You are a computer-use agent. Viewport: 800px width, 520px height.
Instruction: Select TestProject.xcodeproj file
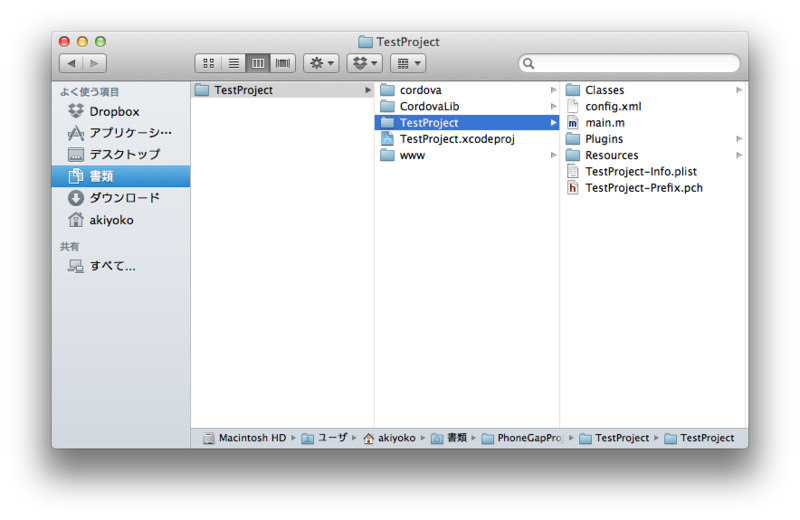tap(467, 139)
